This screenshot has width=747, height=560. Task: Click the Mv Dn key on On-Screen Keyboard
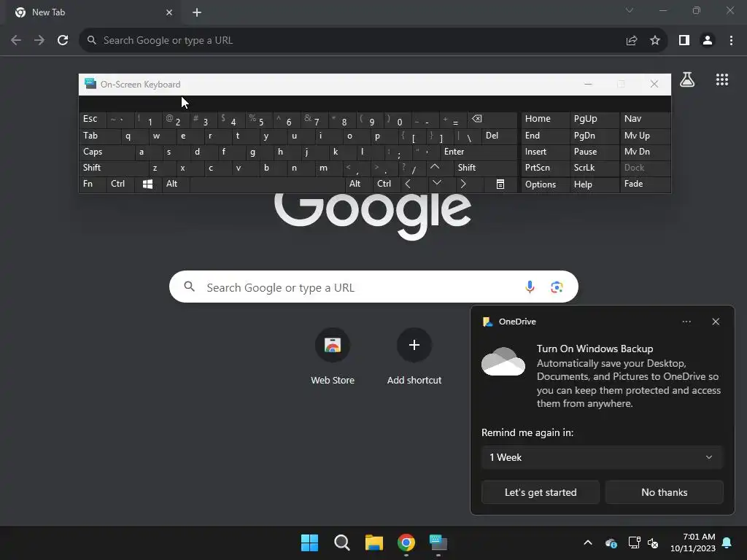[645, 152]
